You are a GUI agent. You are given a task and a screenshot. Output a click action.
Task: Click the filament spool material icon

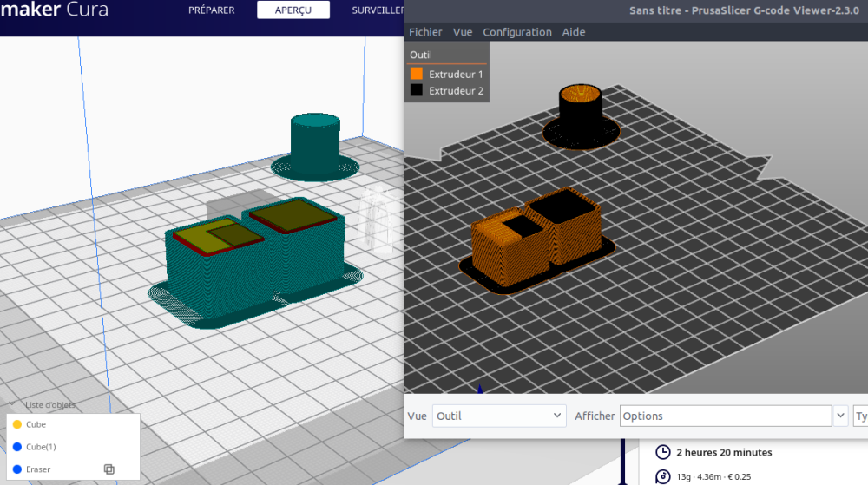(662, 476)
